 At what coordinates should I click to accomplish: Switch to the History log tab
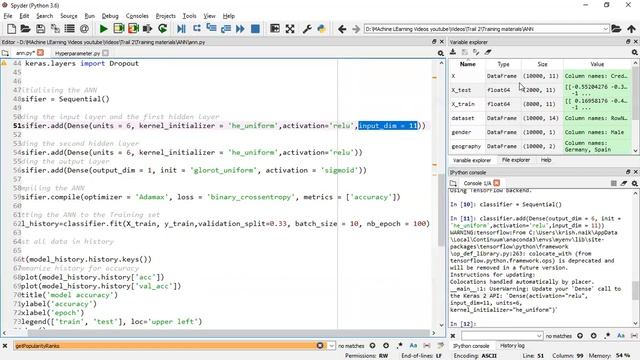[x=512, y=346]
